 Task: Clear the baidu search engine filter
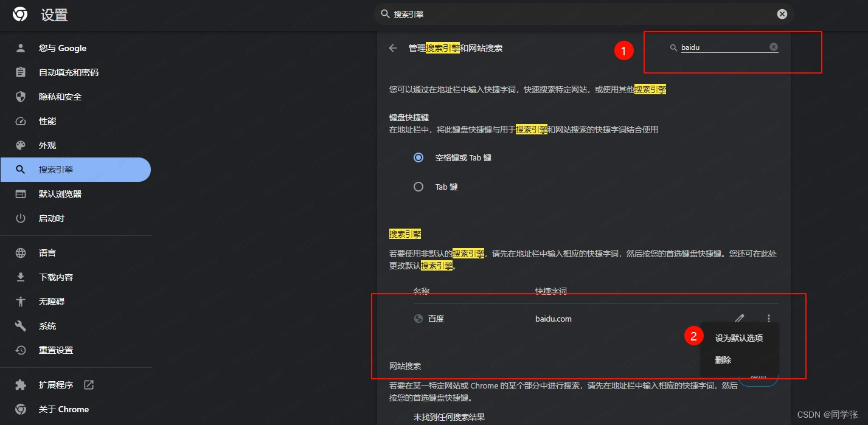pyautogui.click(x=773, y=47)
